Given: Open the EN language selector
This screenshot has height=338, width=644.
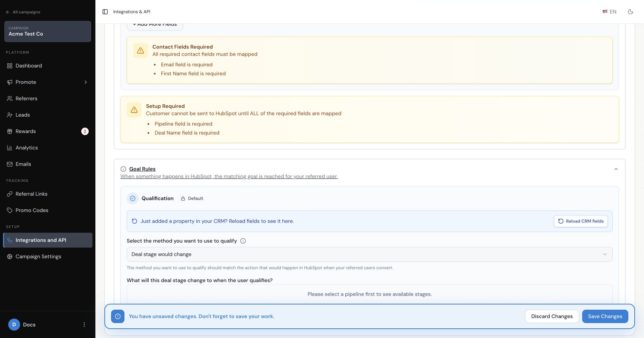Looking at the screenshot, I should click(x=609, y=12).
